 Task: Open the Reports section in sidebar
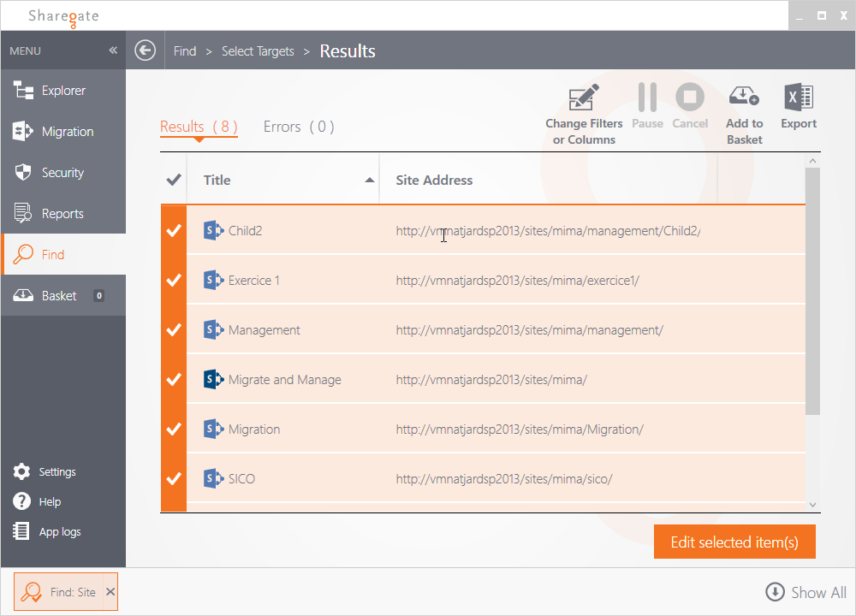tap(63, 213)
